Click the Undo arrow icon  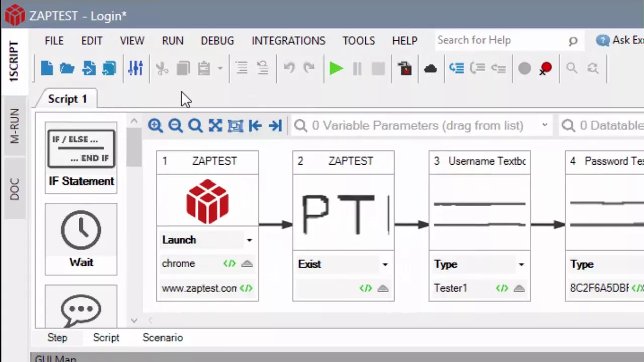pos(289,68)
